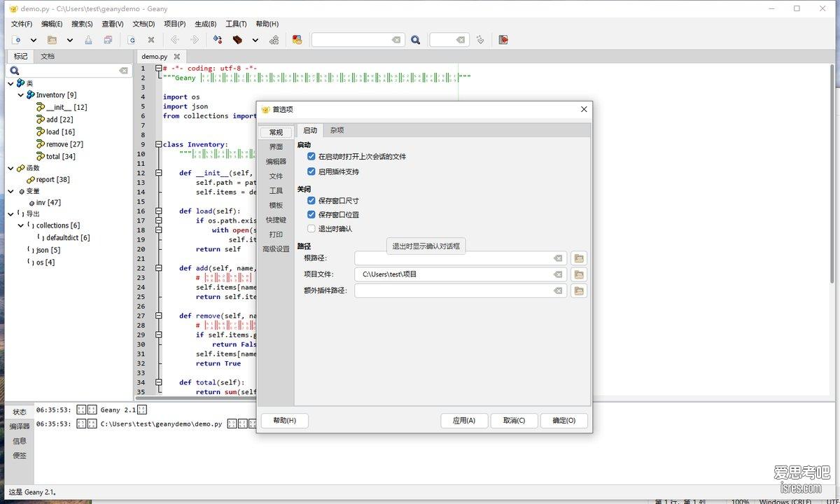Toggle 保存窗口尺寸 checkbox
840x504 pixels.
[x=311, y=200]
